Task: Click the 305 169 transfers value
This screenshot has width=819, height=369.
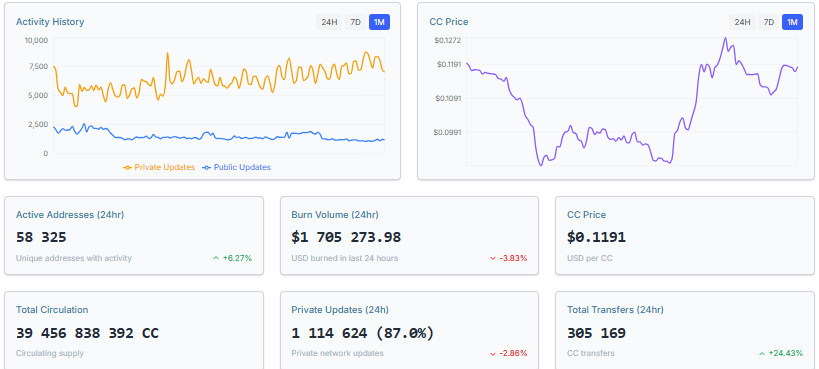Action: pos(596,333)
